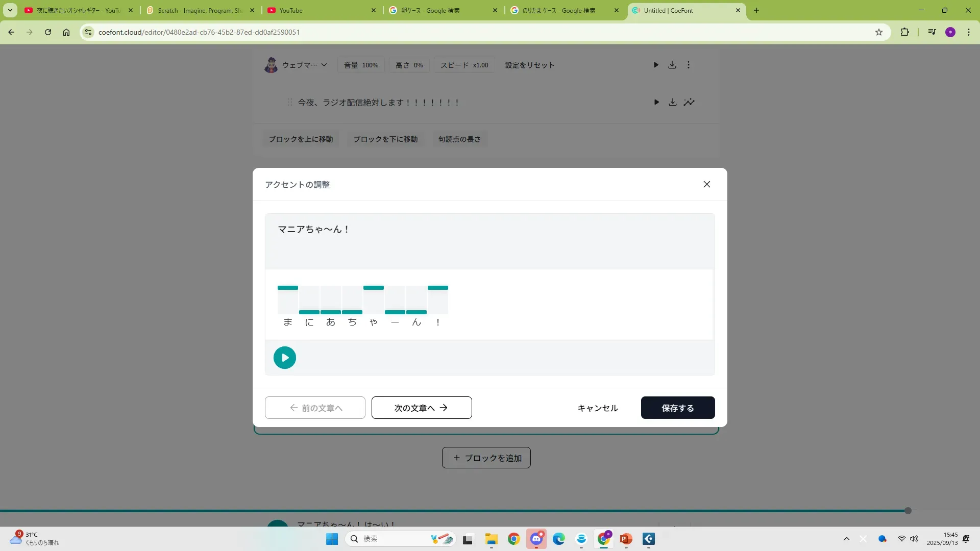Open block's three-dot more options menu

pyautogui.click(x=688, y=65)
